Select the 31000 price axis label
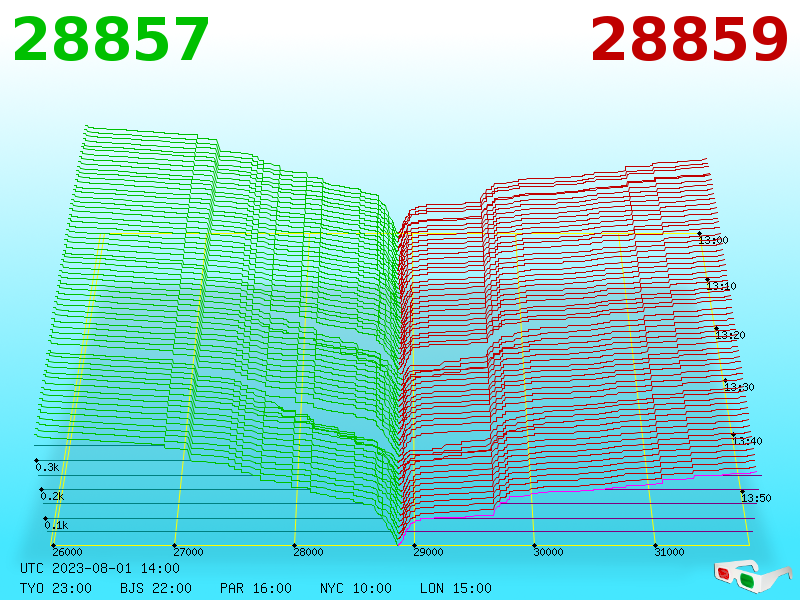The height and width of the screenshot is (600, 800). click(669, 552)
